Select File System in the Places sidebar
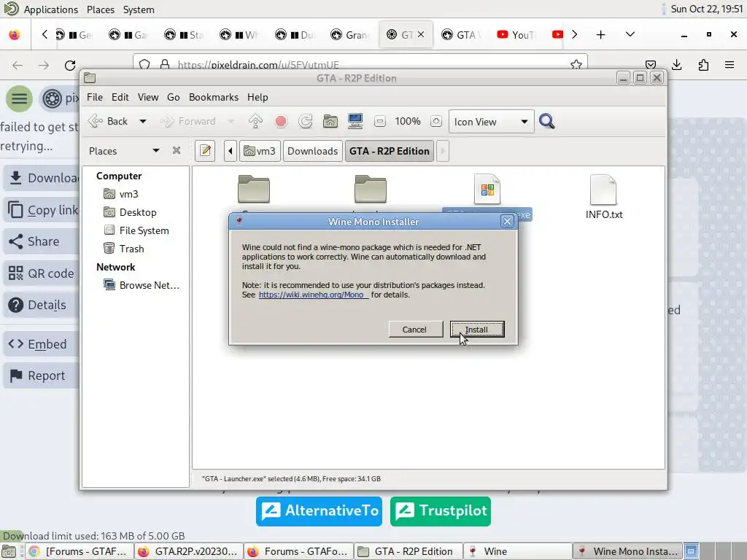 144,230
